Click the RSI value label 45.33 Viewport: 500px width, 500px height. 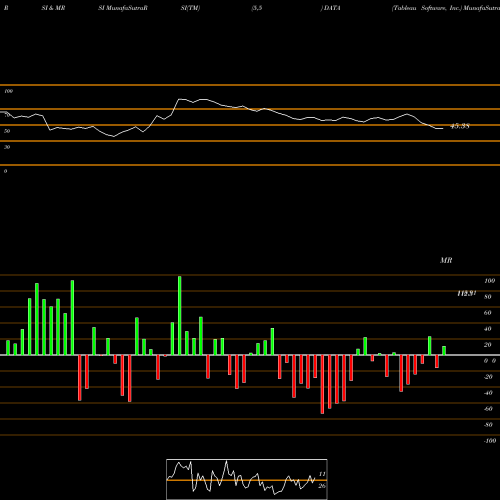[x=460, y=126]
